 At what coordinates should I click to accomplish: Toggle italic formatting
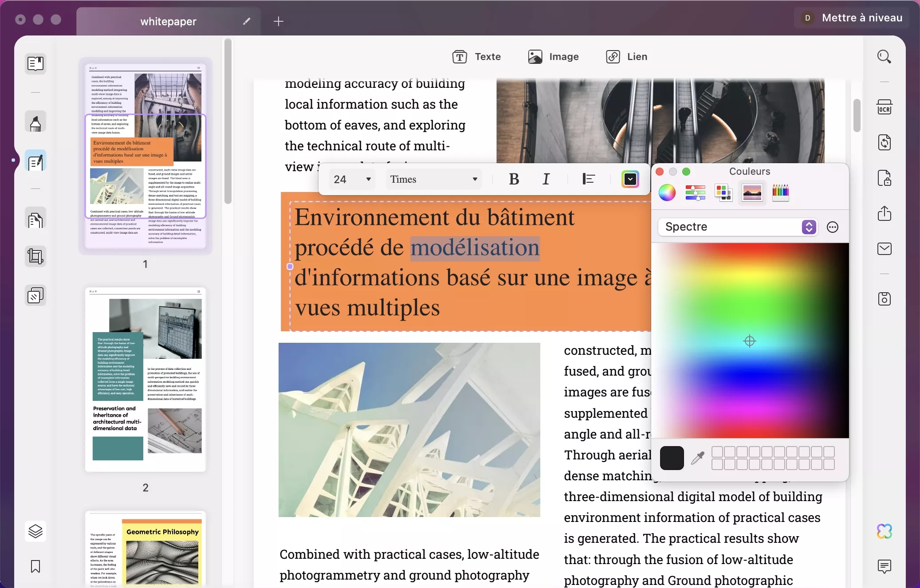(x=546, y=179)
